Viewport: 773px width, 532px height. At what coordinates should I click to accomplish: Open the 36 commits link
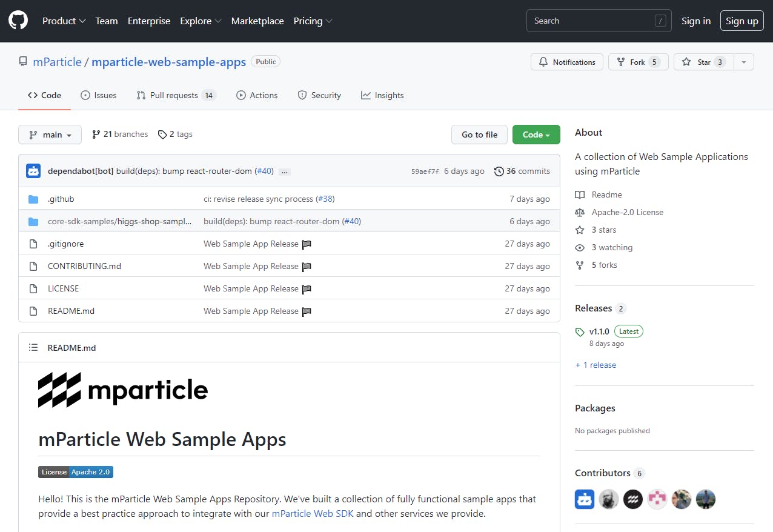pos(522,171)
